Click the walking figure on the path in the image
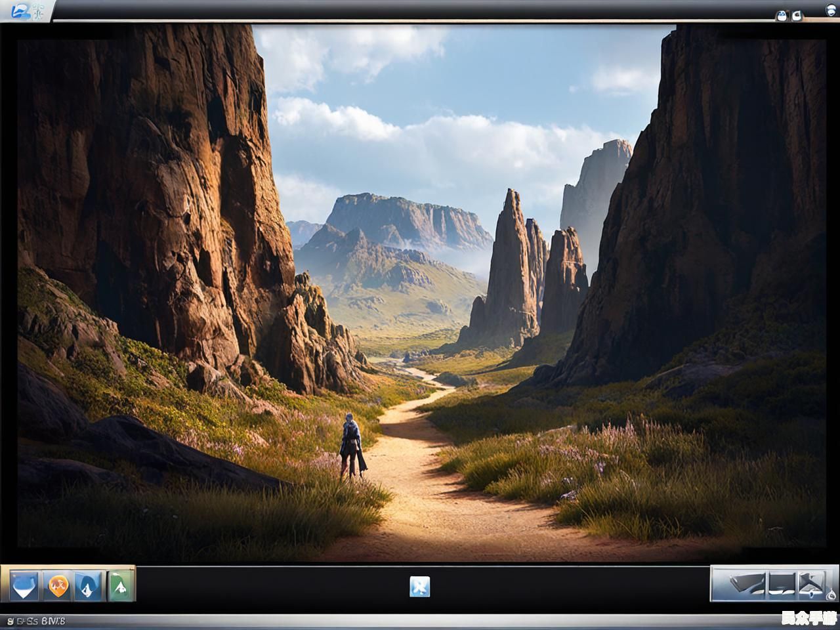840x630 pixels. point(352,446)
